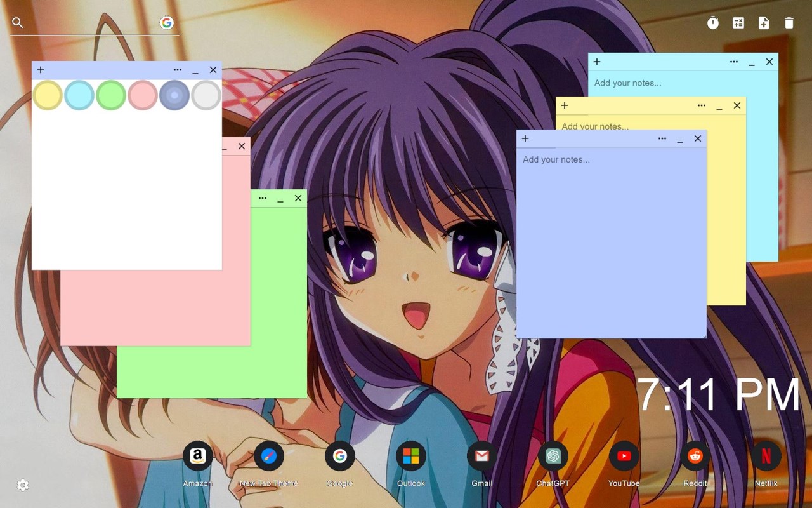Open the Netflix shortcut
The image size is (812, 508).
pyautogui.click(x=766, y=456)
